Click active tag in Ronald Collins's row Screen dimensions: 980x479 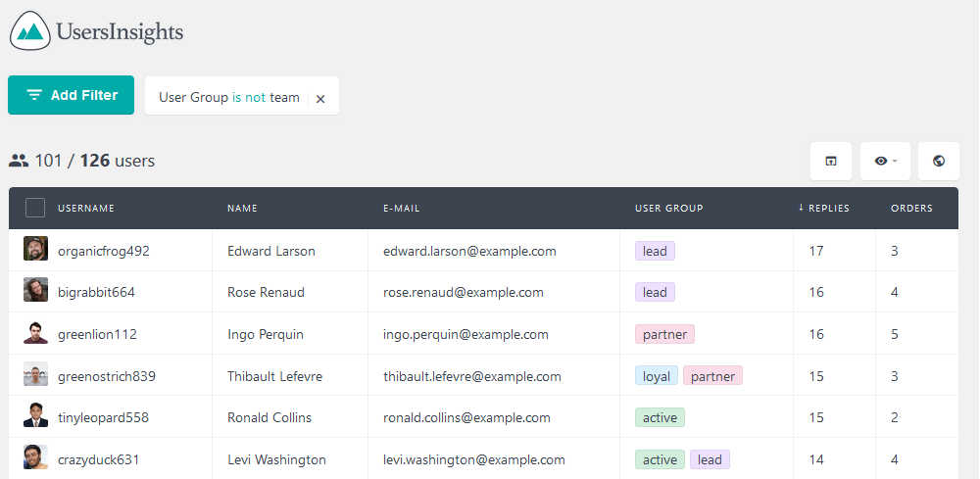[x=660, y=418]
